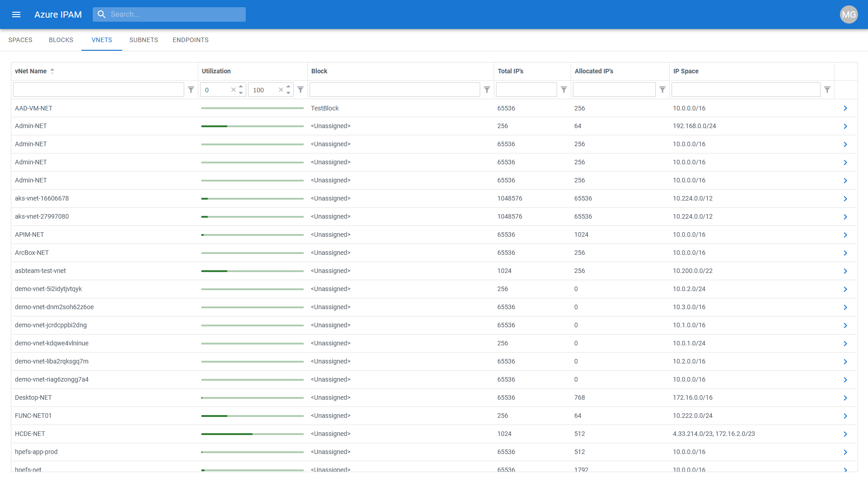
Task: Focus the vNet Name filter field
Action: pyautogui.click(x=99, y=90)
